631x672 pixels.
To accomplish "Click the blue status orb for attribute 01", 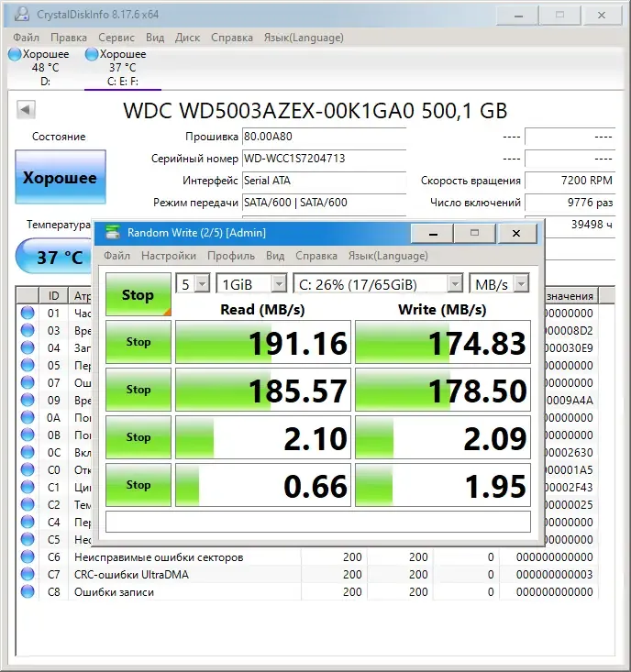I will click(28, 313).
